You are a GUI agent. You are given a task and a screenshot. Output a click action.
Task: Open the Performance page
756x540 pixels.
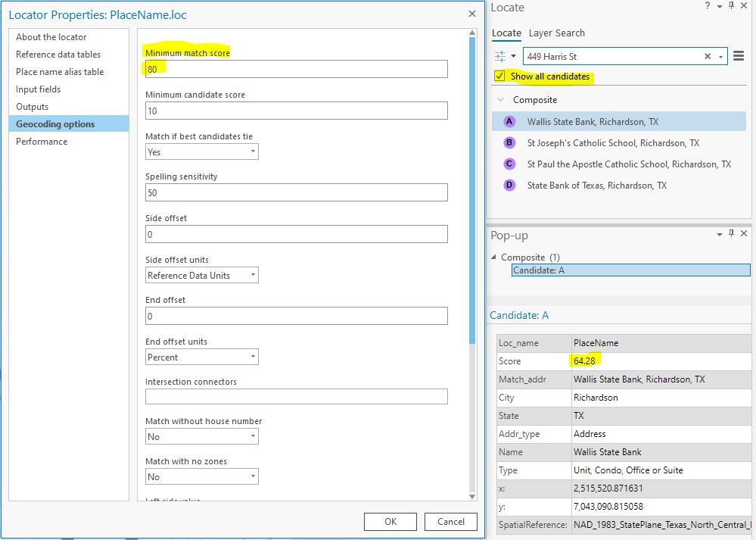69,142
